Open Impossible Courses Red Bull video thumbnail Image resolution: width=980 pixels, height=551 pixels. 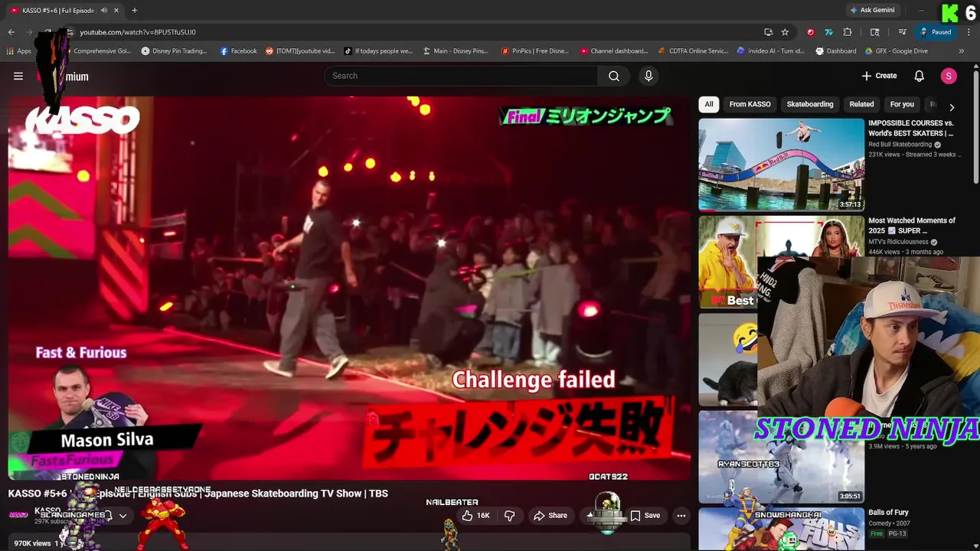[781, 165]
